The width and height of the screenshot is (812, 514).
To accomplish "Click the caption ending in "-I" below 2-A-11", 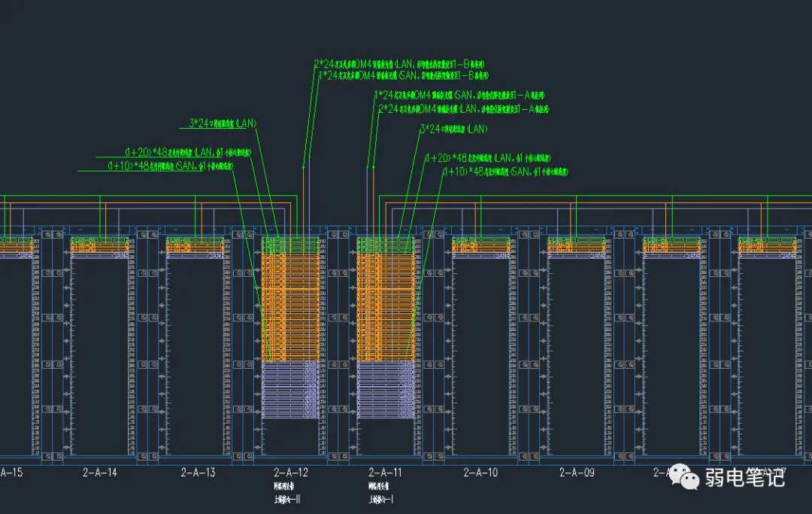I will pyautogui.click(x=381, y=500).
